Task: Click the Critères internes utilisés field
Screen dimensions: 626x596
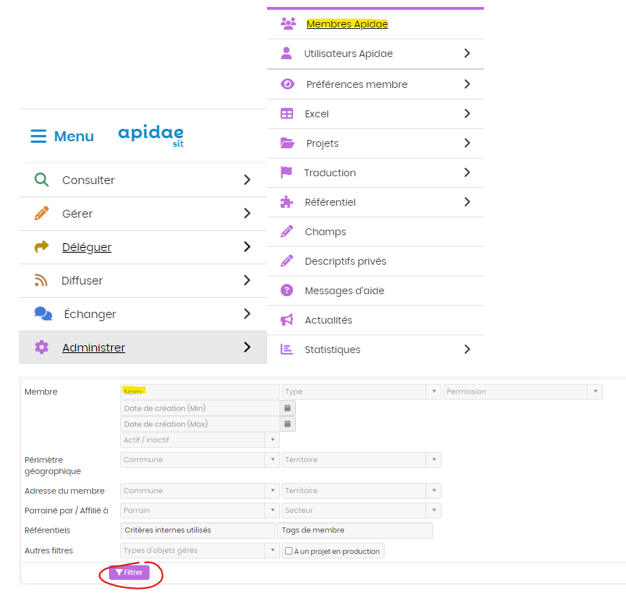Action: tap(198, 530)
